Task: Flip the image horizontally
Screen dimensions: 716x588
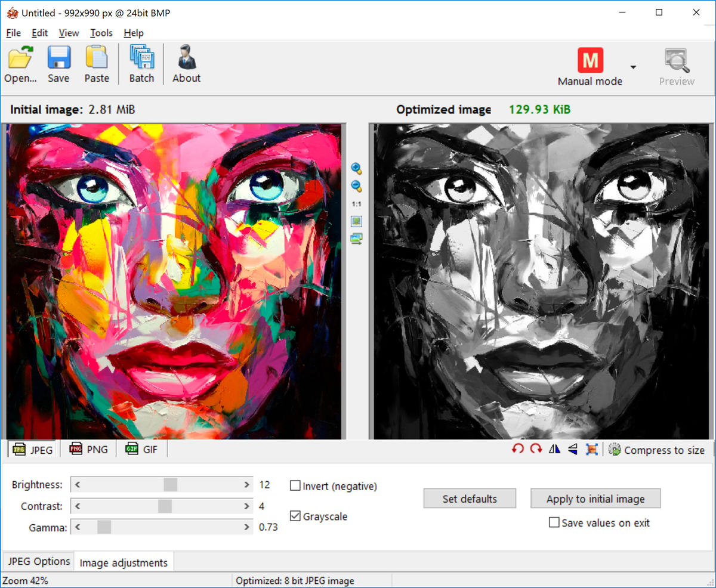Action: tap(554, 449)
